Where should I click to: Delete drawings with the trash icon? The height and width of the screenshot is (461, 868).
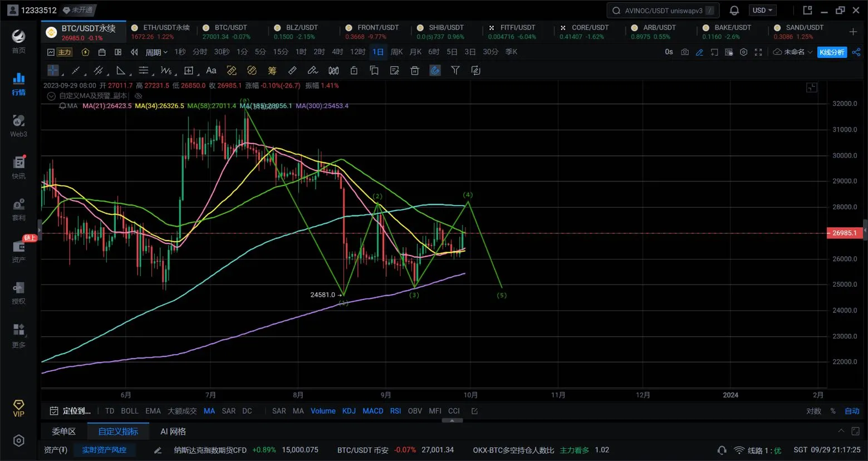(415, 70)
